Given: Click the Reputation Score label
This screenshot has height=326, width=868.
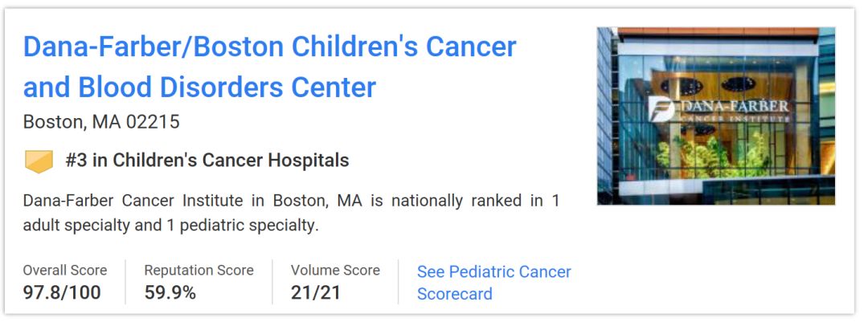Looking at the screenshot, I should point(199,271).
